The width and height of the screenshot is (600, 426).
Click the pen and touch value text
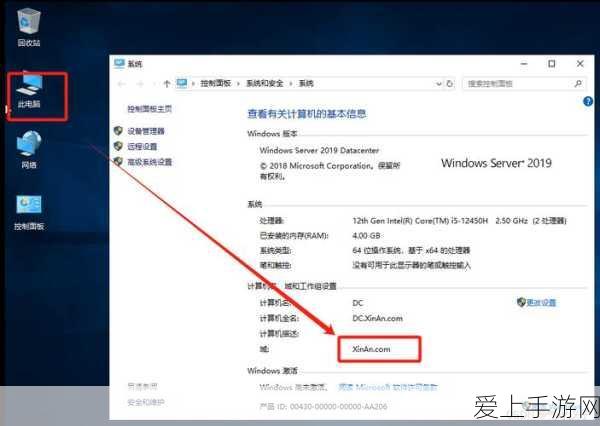pyautogui.click(x=411, y=265)
